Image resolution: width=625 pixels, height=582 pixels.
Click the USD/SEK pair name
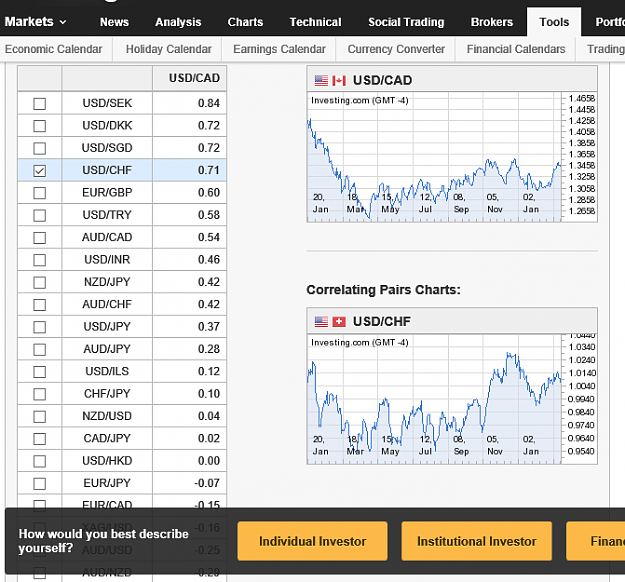click(x=107, y=103)
